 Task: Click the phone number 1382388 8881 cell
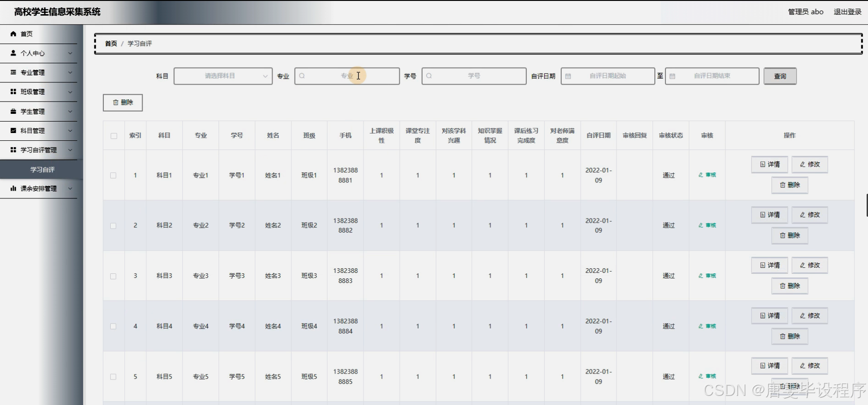click(345, 175)
